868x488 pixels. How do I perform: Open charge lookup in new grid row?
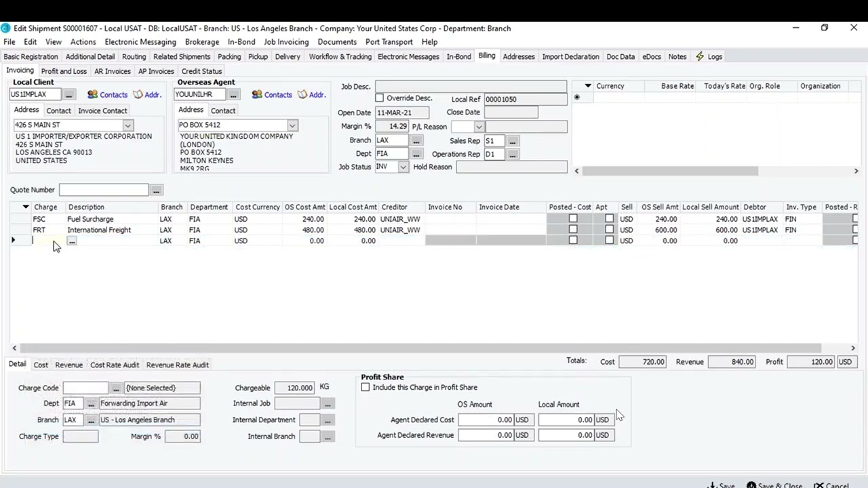(72, 241)
